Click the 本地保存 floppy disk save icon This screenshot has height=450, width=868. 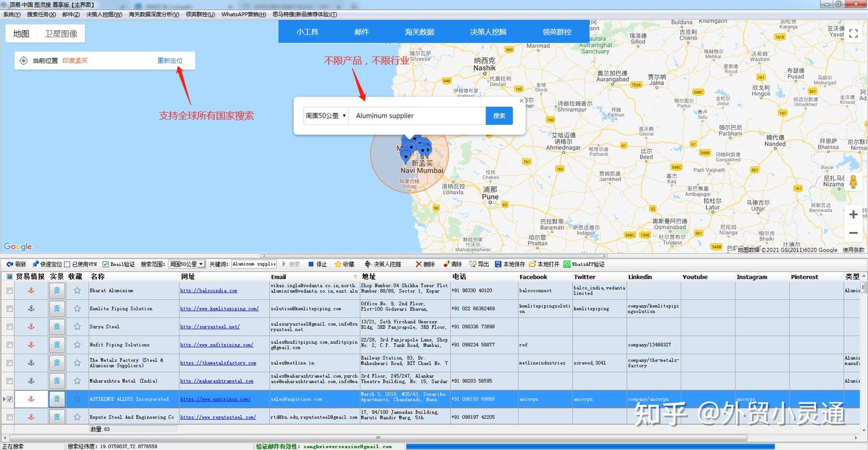498,264
